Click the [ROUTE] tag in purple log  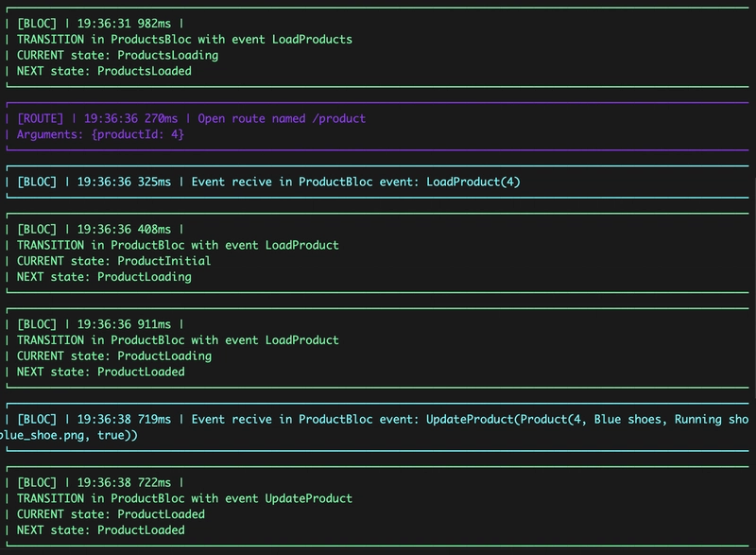click(x=40, y=118)
